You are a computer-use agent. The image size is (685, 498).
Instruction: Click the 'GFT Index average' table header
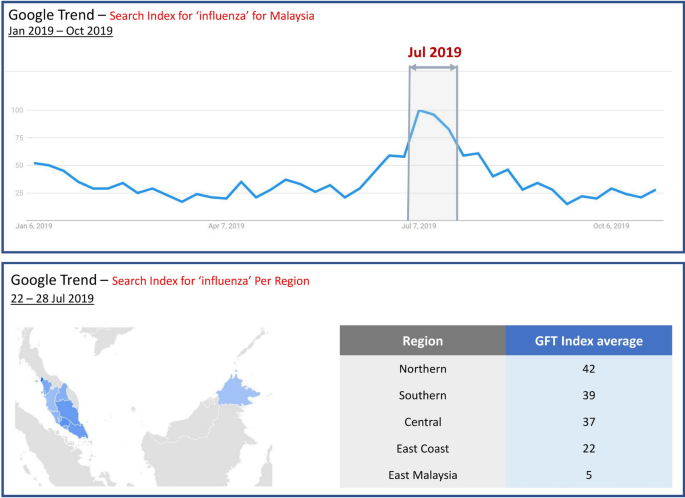(x=588, y=340)
